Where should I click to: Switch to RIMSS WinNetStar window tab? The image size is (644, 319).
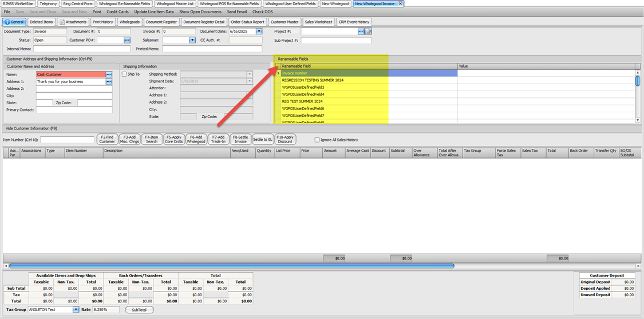(x=18, y=3)
